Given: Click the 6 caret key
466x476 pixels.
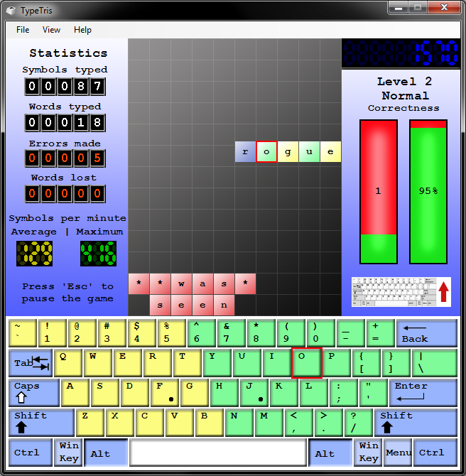Looking at the screenshot, I should (x=202, y=333).
